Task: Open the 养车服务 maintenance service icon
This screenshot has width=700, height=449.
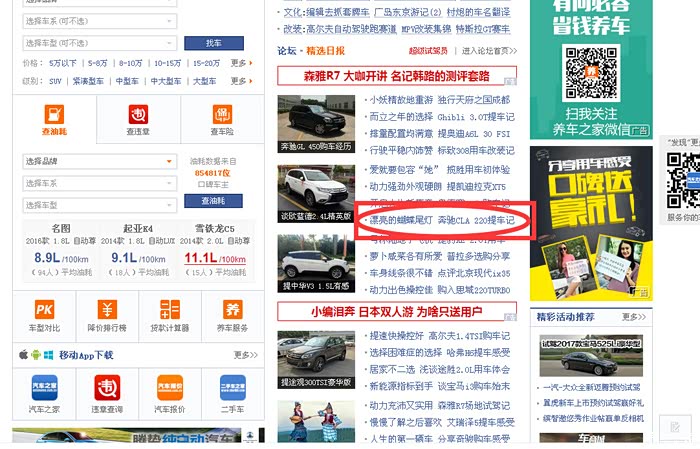Action: tap(233, 309)
